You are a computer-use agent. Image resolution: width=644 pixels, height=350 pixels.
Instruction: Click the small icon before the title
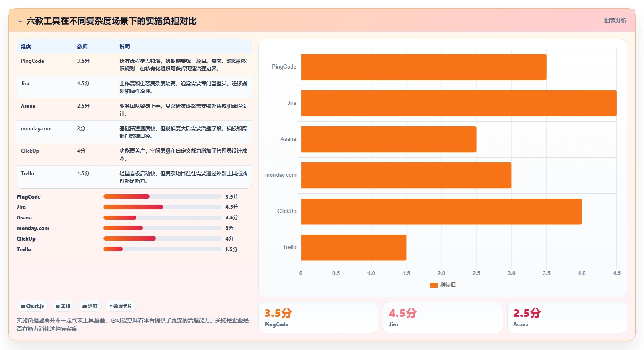coord(20,21)
